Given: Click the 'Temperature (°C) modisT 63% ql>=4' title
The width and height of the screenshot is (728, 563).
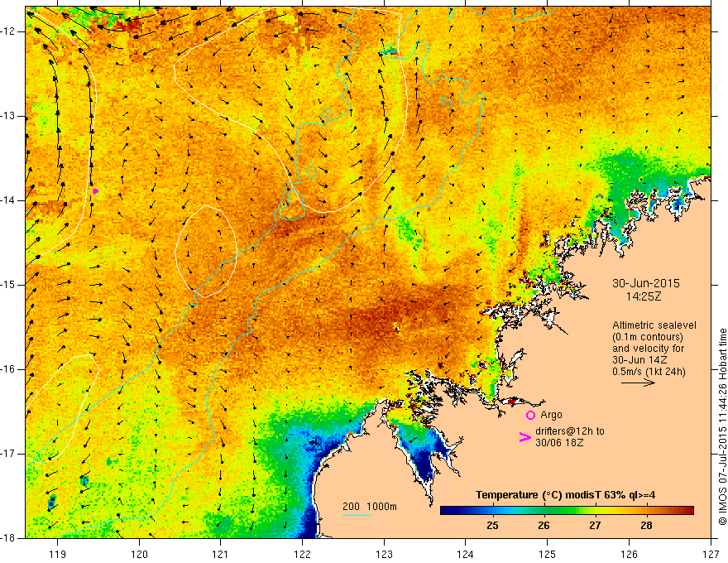Looking at the screenshot, I should click(x=566, y=495).
